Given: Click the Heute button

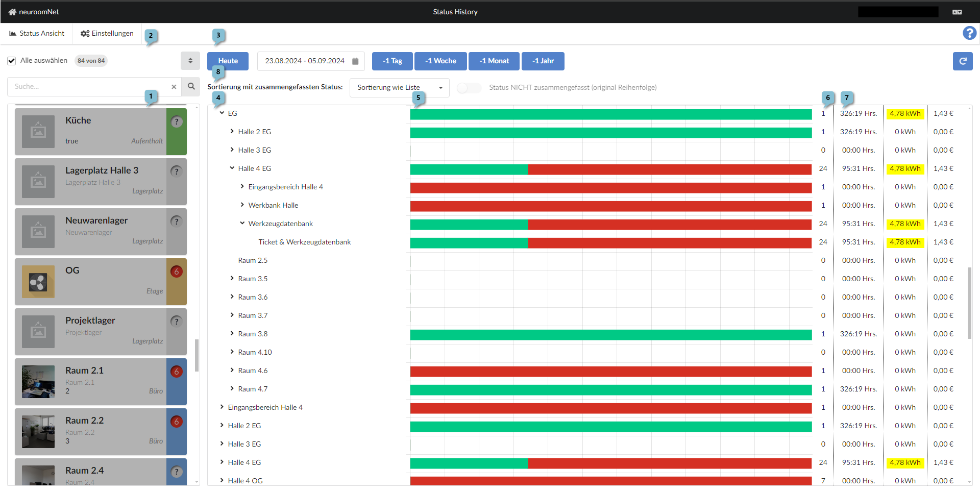Looking at the screenshot, I should click(x=228, y=61).
